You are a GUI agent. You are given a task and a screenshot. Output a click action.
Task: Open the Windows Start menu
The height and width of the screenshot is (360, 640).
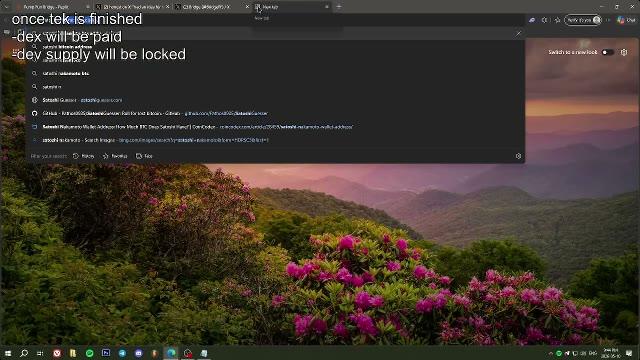8,353
